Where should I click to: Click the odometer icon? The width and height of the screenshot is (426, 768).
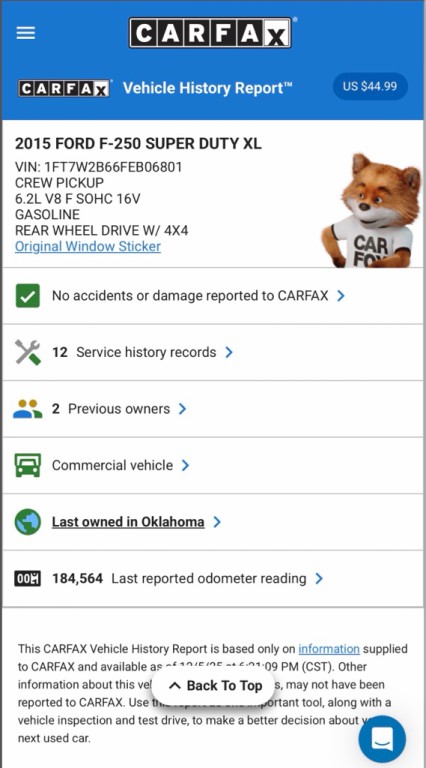[x=27, y=578]
